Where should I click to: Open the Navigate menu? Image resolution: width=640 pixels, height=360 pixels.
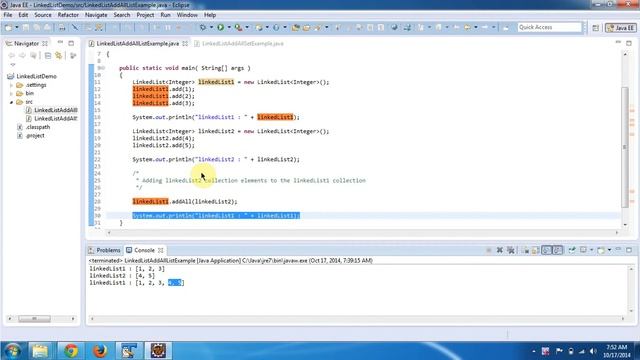point(96,15)
